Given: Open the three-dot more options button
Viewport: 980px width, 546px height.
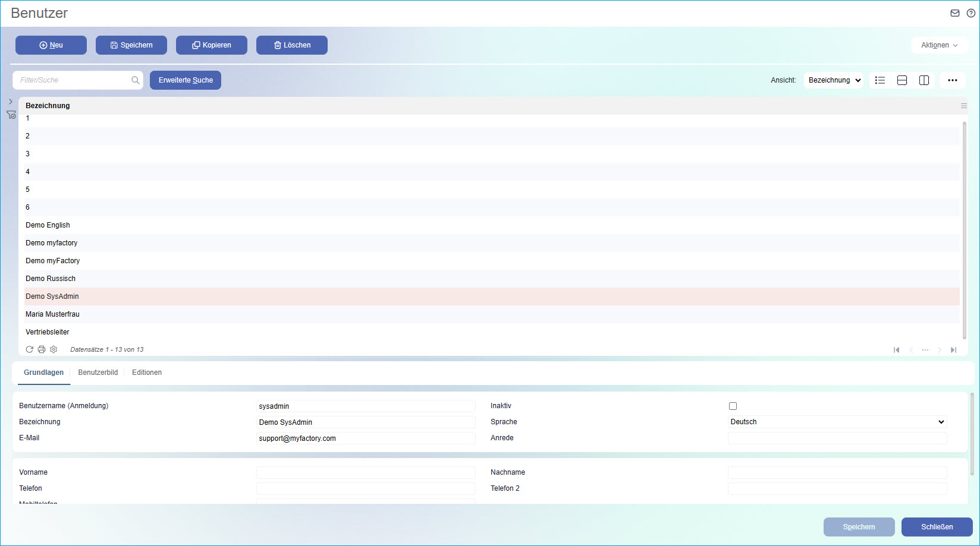Looking at the screenshot, I should [953, 80].
